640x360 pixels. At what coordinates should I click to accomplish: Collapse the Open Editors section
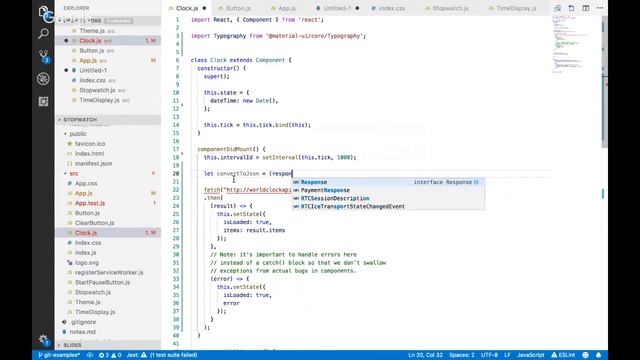108,20
